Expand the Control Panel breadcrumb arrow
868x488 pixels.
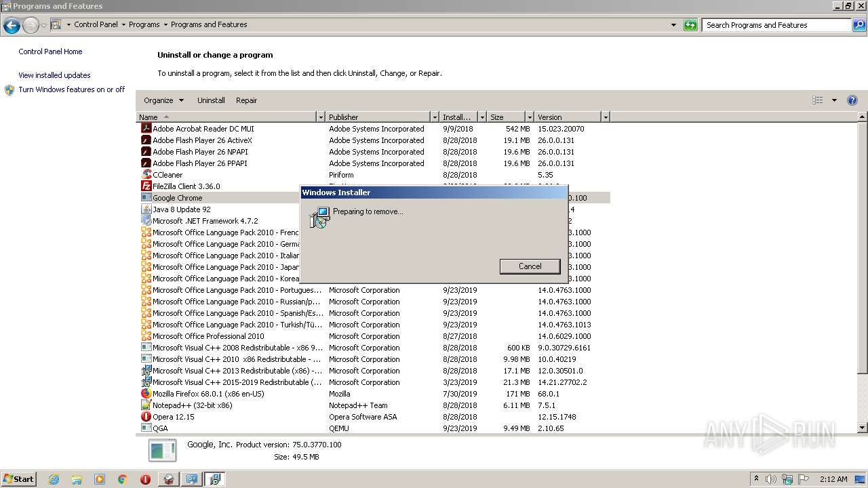(x=123, y=25)
